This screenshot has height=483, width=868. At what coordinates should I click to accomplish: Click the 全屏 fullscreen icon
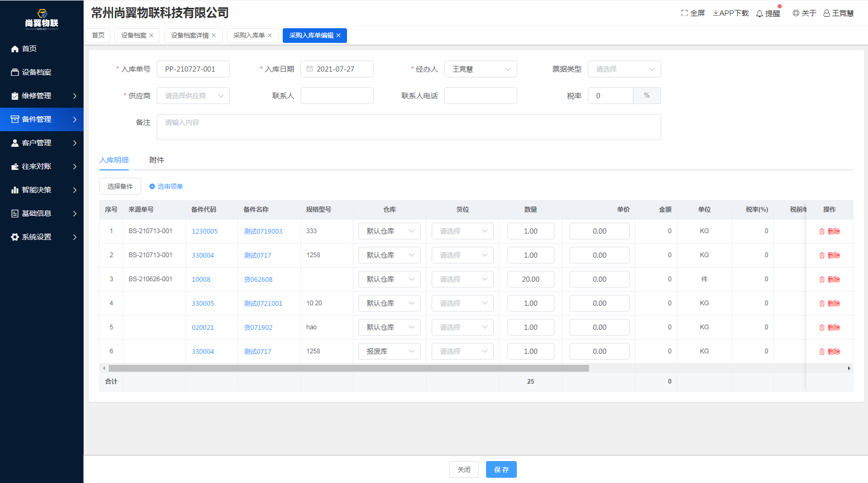point(685,13)
